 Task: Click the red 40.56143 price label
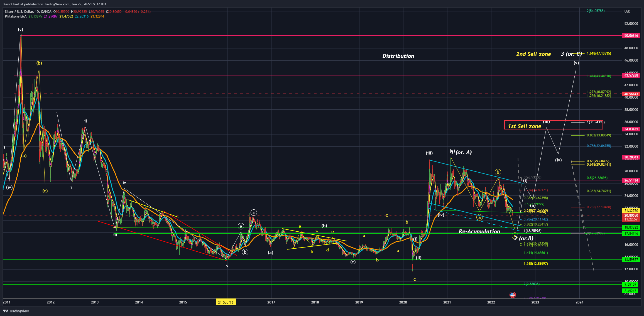[x=631, y=94]
